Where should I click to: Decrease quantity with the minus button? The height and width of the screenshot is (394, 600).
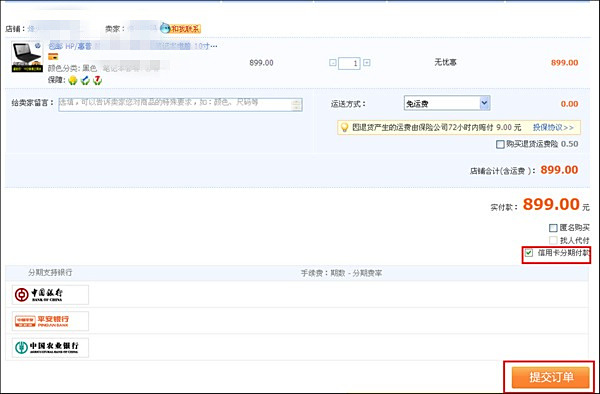(x=333, y=62)
